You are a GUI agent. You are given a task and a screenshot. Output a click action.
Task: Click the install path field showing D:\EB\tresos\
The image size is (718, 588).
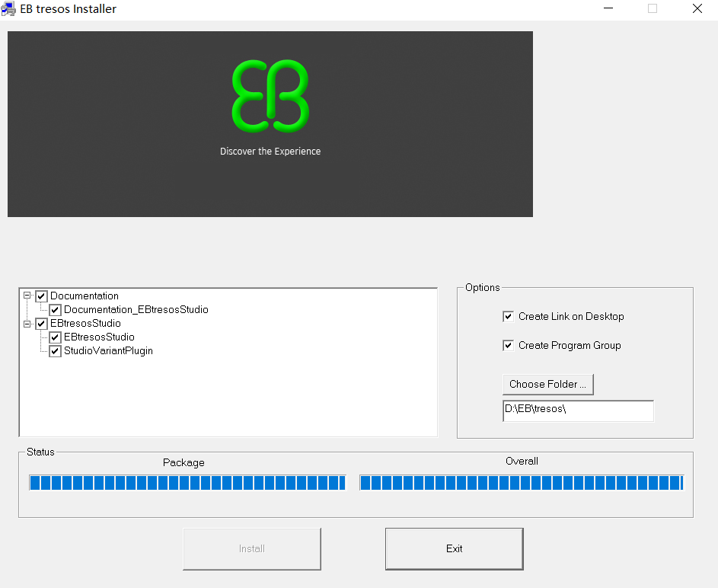(x=577, y=411)
